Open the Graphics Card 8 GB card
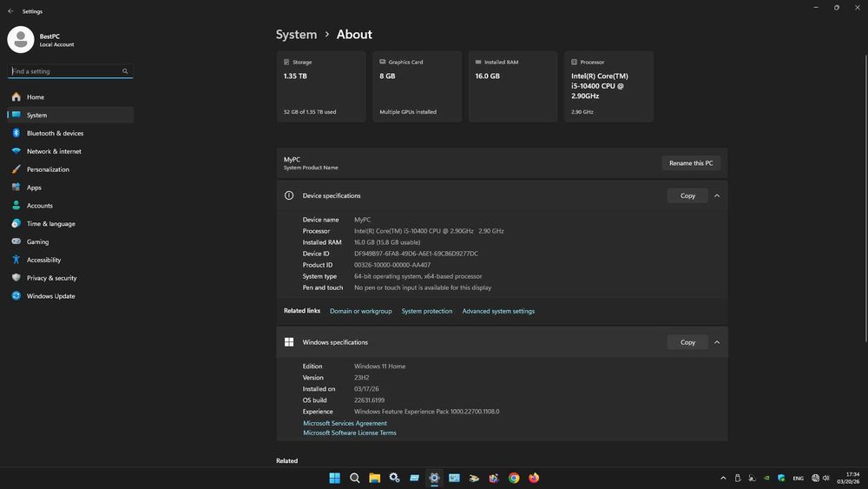 (x=417, y=86)
